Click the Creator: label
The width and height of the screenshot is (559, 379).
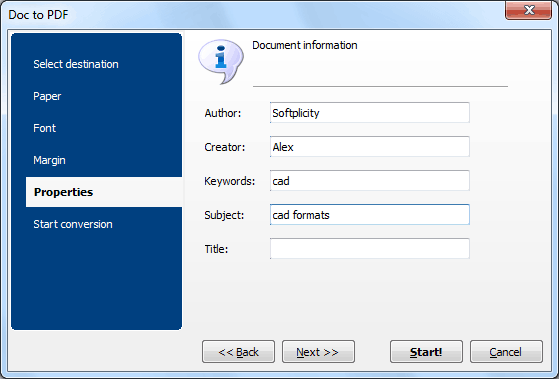click(x=225, y=147)
